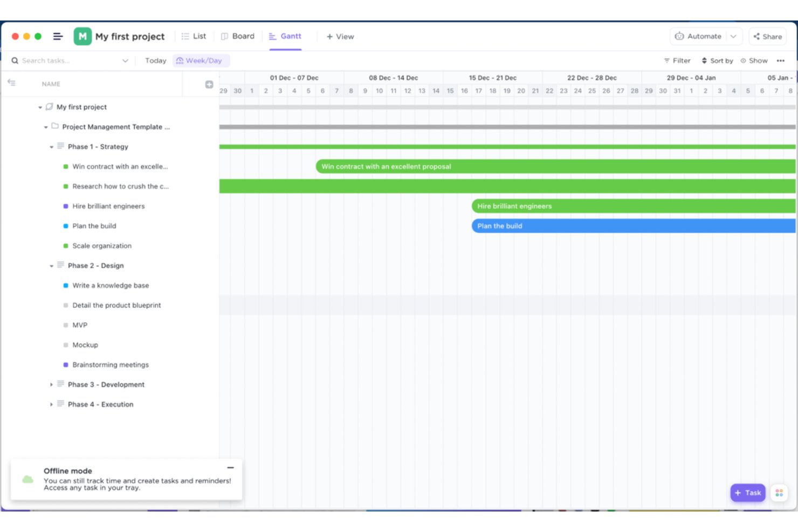The height and width of the screenshot is (532, 798).
Task: Open the hamburger sidebar menu
Action: point(58,36)
